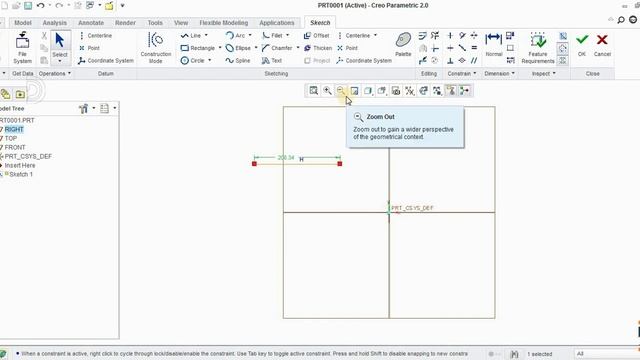Image resolution: width=640 pixels, height=360 pixels.
Task: Select the Fillet tool
Action: [272, 36]
